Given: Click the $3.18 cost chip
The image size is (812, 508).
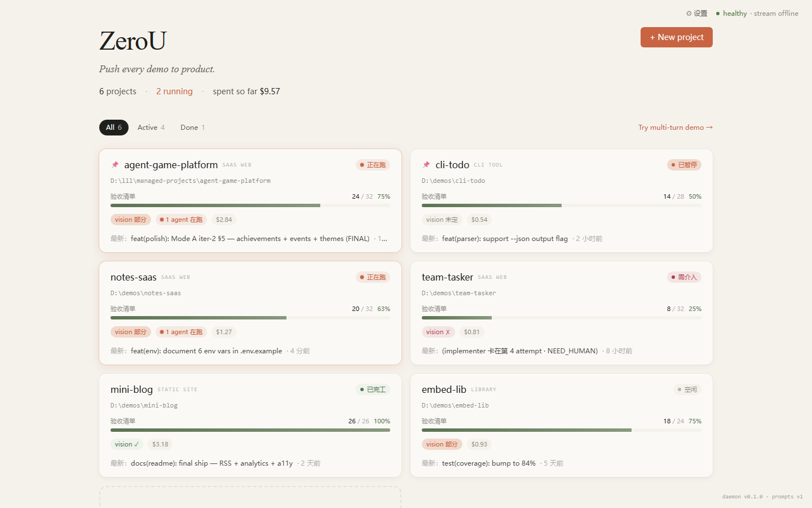Looking at the screenshot, I should 160,444.
